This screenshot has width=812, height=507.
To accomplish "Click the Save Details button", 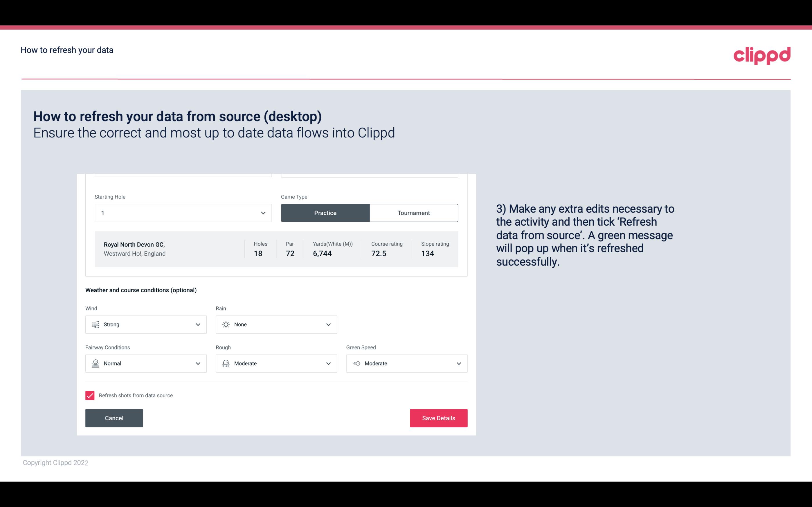I will [438, 418].
